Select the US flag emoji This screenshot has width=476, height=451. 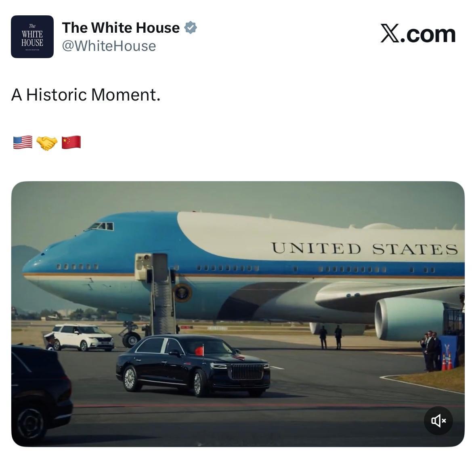click(x=23, y=143)
